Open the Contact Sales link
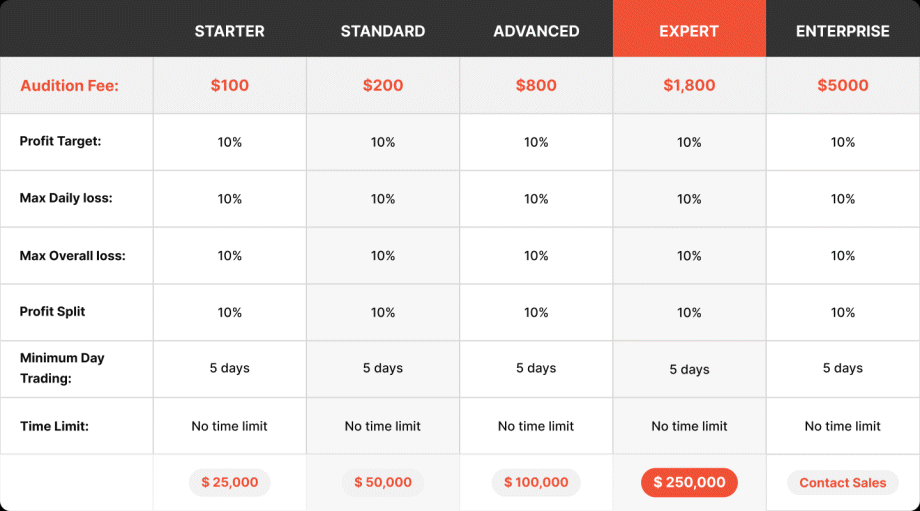 (x=843, y=483)
